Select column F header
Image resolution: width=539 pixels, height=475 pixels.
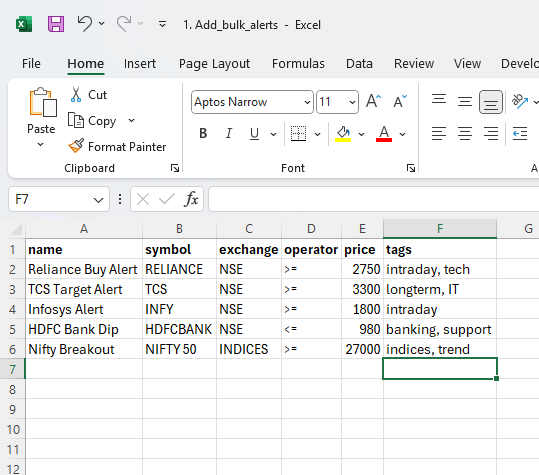[440, 229]
